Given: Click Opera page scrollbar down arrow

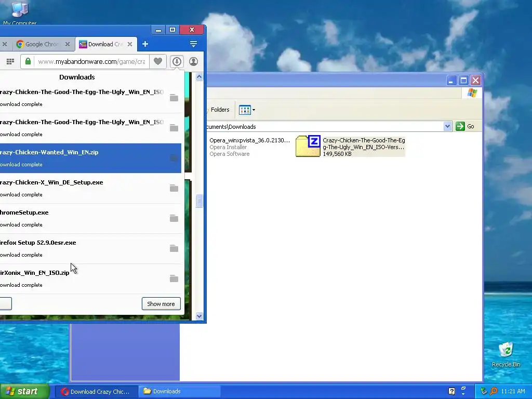Looking at the screenshot, I should pos(199,316).
